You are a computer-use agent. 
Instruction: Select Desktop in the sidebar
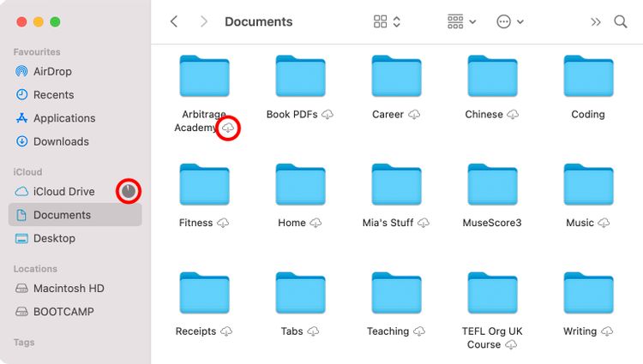[x=75, y=238]
